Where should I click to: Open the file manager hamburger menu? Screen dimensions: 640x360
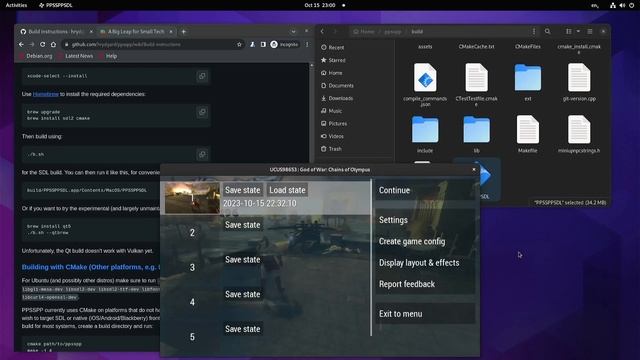[x=590, y=31]
